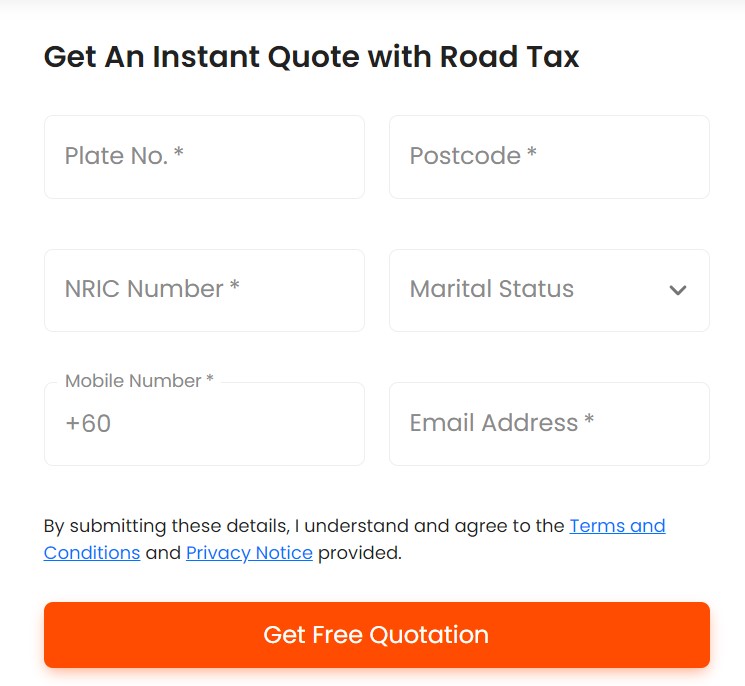Click the asterisk after Email Address
Viewport: 745px width, 686px height.
point(590,422)
